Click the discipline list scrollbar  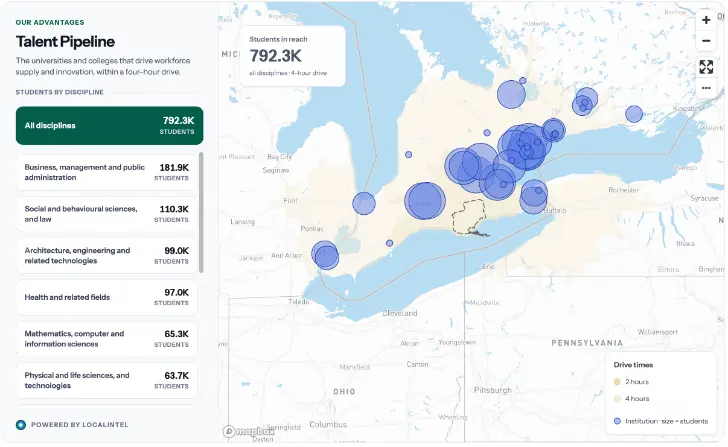(x=201, y=213)
